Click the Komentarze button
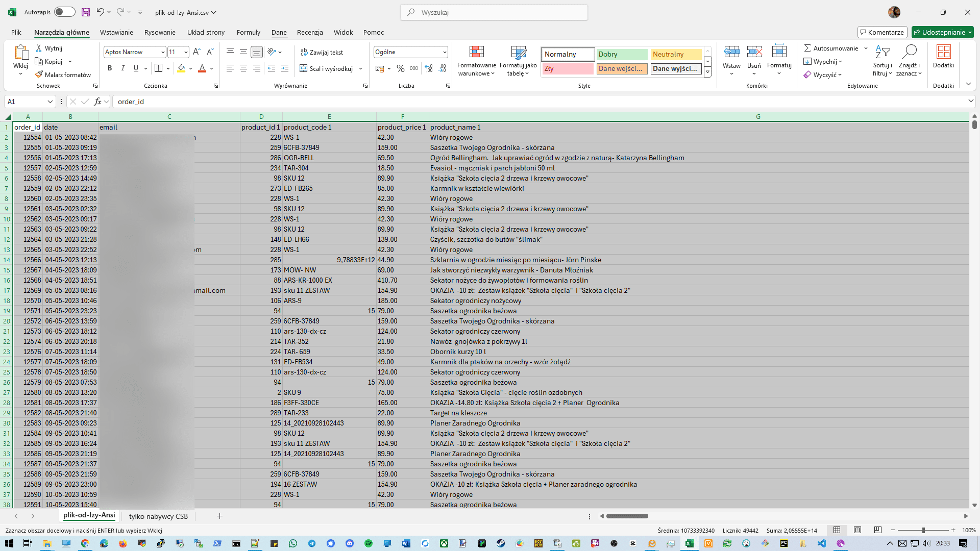 coord(882,32)
